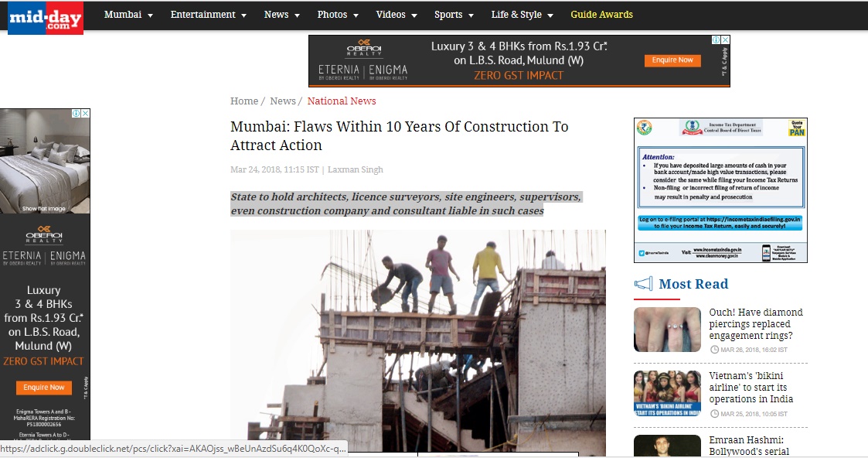The width and height of the screenshot is (868, 458).
Task: Click the article headline about construction flaws
Action: (399, 135)
